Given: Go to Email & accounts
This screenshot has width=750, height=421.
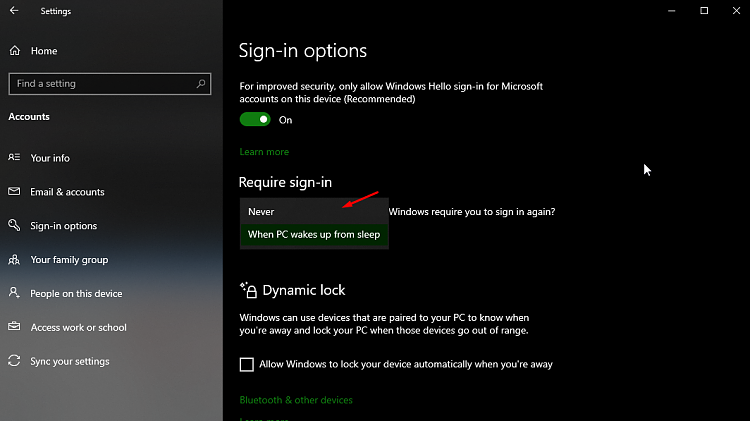Looking at the screenshot, I should coord(67,192).
